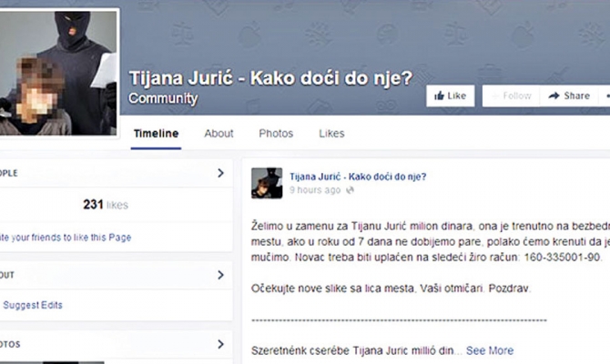The width and height of the screenshot is (610, 364).
Task: Expand the Photos sidebar section chevron
Action: point(220,344)
